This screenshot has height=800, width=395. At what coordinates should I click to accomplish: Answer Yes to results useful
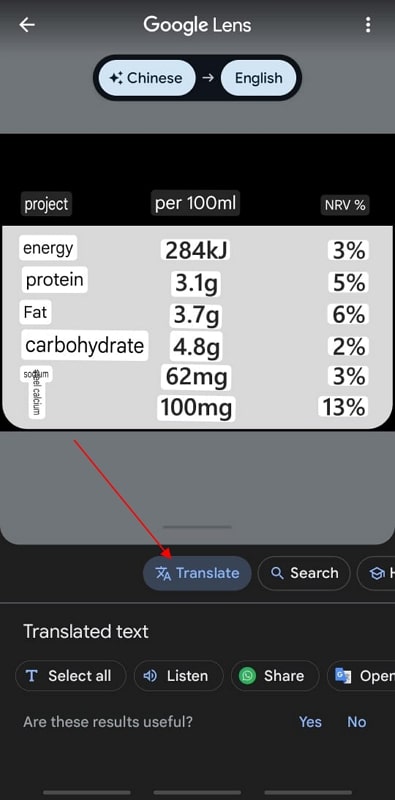coord(310,722)
